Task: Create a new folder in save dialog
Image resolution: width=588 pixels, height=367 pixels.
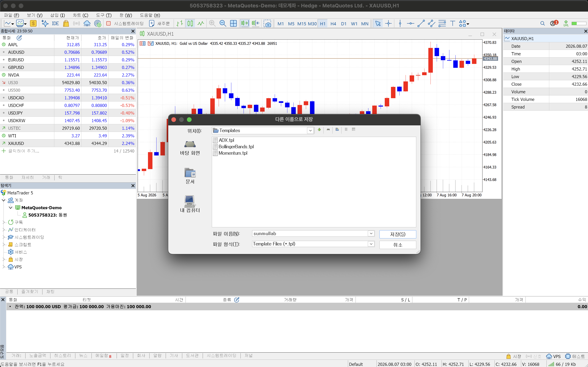Action: pos(337,130)
